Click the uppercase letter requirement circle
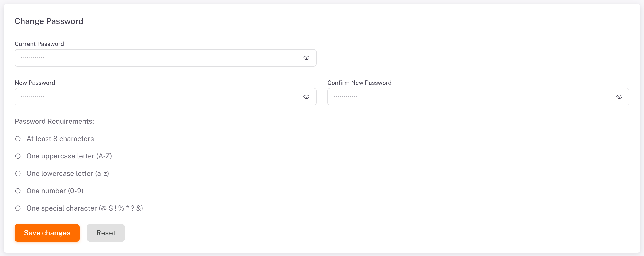 click(18, 156)
